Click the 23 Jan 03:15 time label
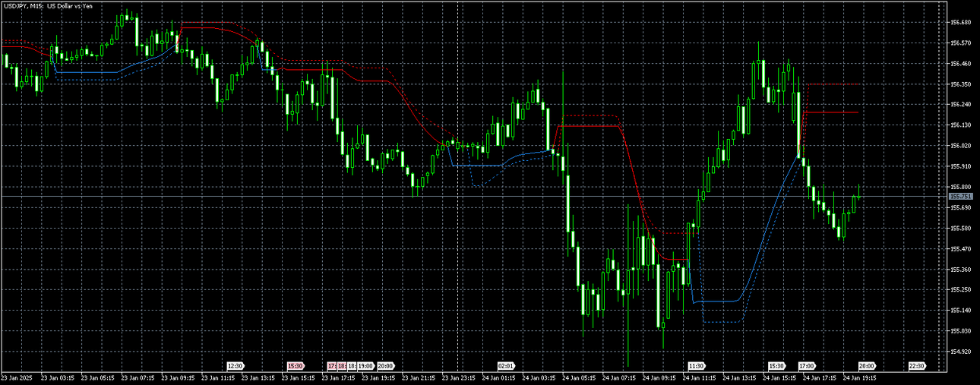 56,377
